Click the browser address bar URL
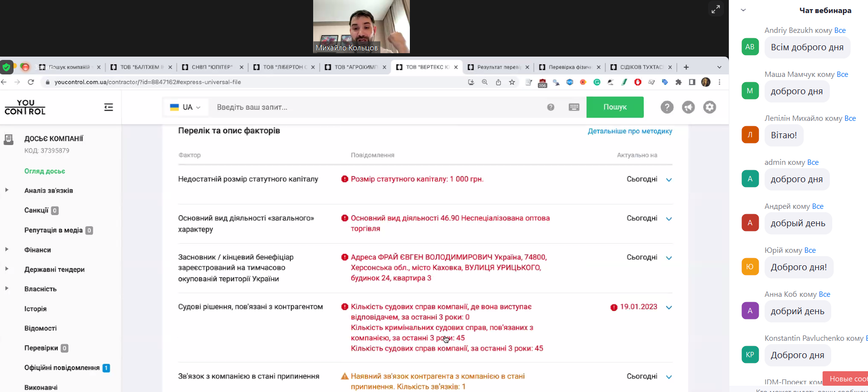 coord(147,82)
